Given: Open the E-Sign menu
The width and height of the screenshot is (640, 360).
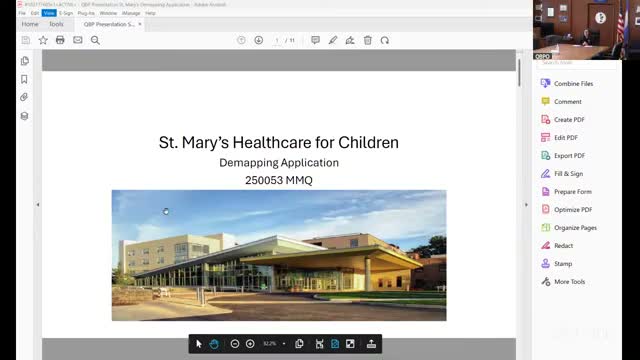Looking at the screenshot, I should pyautogui.click(x=66, y=13).
